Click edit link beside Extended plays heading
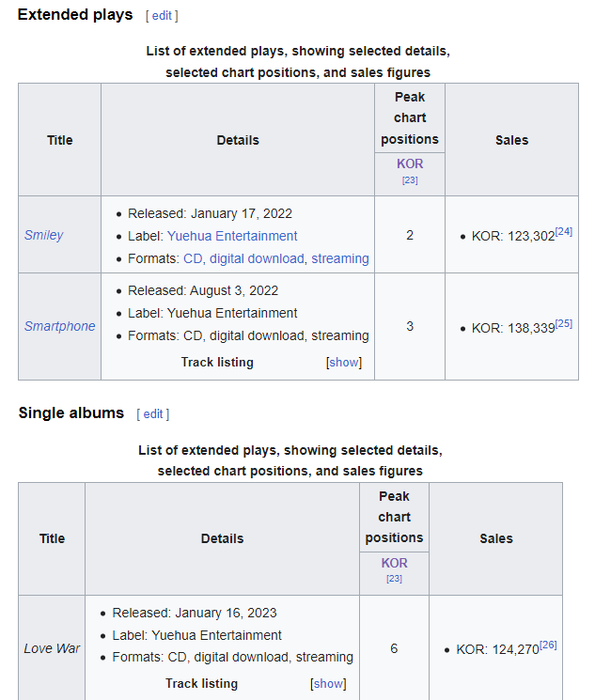Viewport: 595px width, 700px height. (x=162, y=16)
